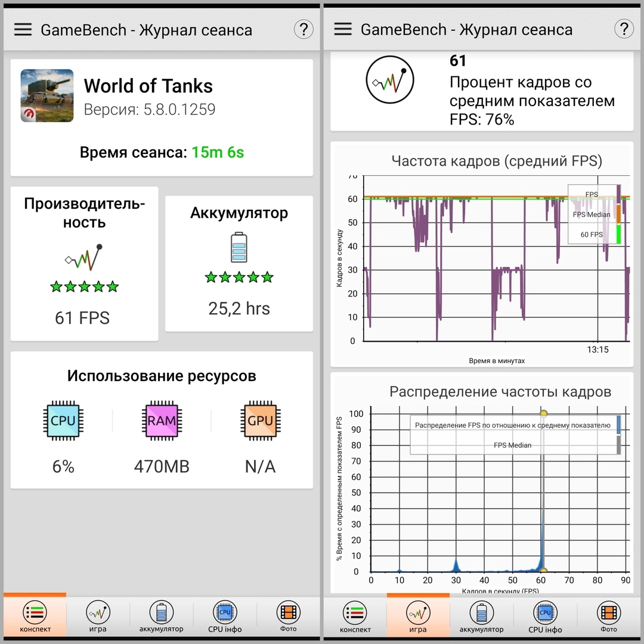This screenshot has height=644, width=644.
Task: Select the orange GPU chip icon
Action: coord(260,421)
